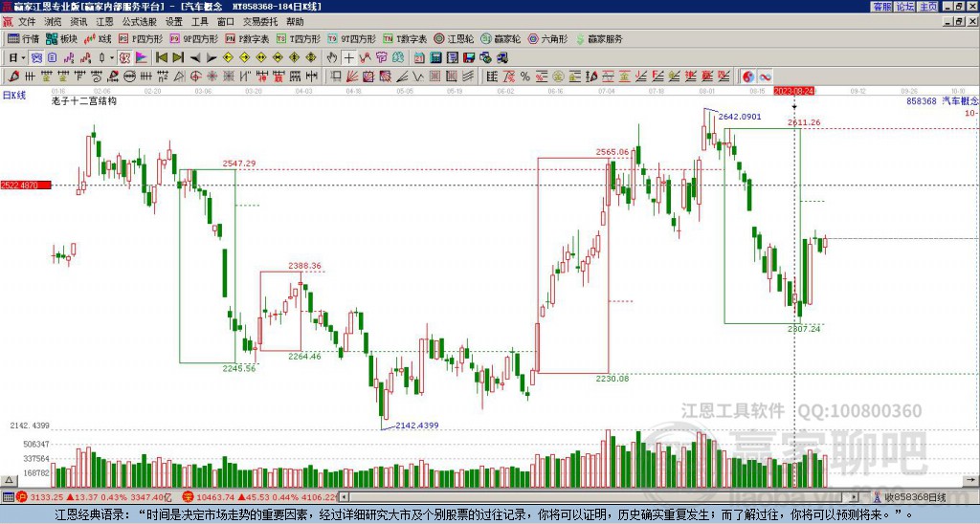This screenshot has width=980, height=524.
Task: Click the highlighted date marker 2023-08-24
Action: pyautogui.click(x=793, y=91)
